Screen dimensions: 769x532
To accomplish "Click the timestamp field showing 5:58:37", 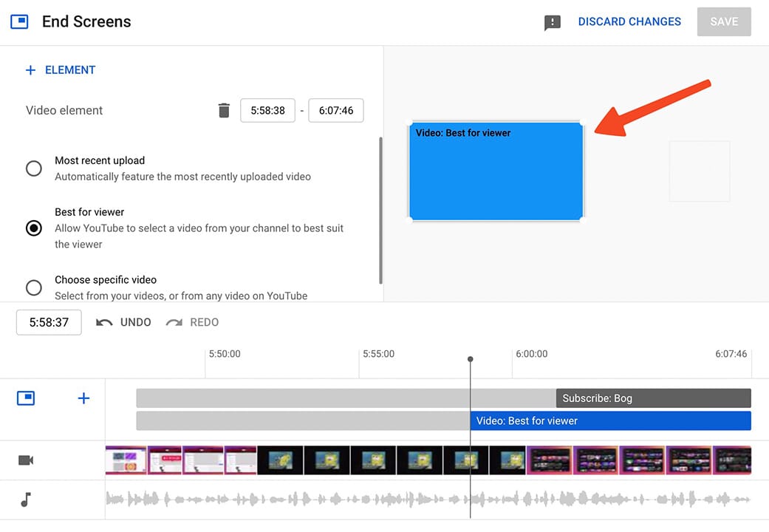I will tap(48, 322).
